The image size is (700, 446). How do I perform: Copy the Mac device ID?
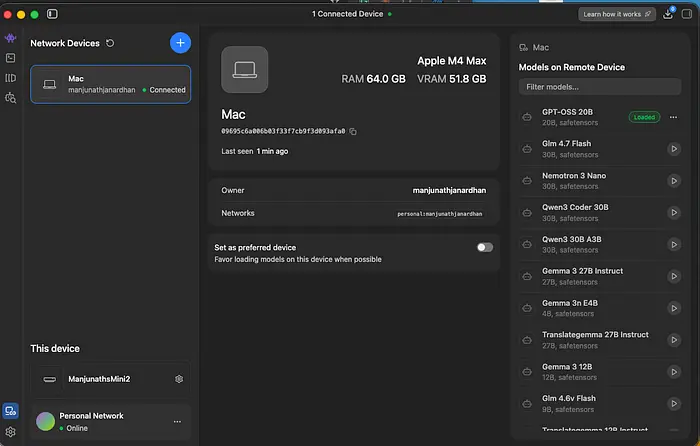point(353,131)
